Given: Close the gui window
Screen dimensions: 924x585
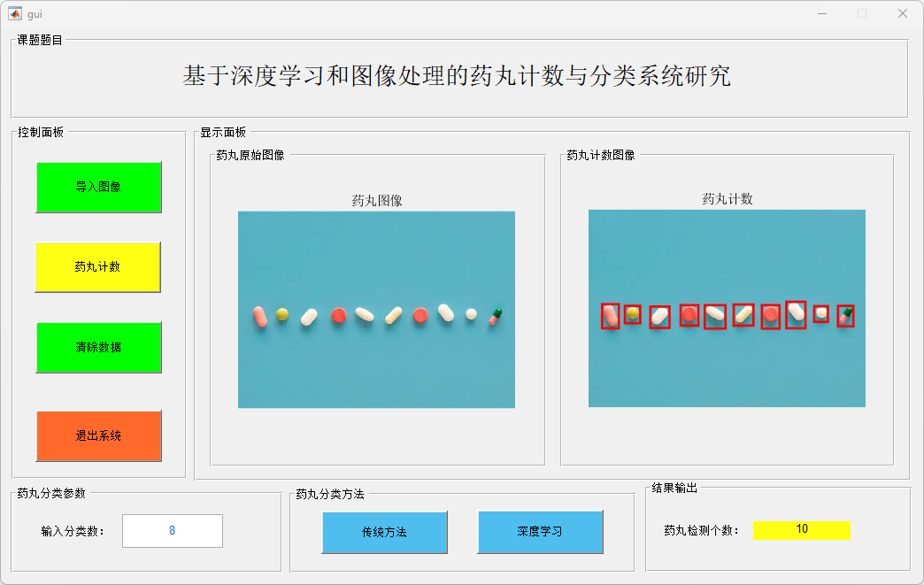Looking at the screenshot, I should point(902,13).
